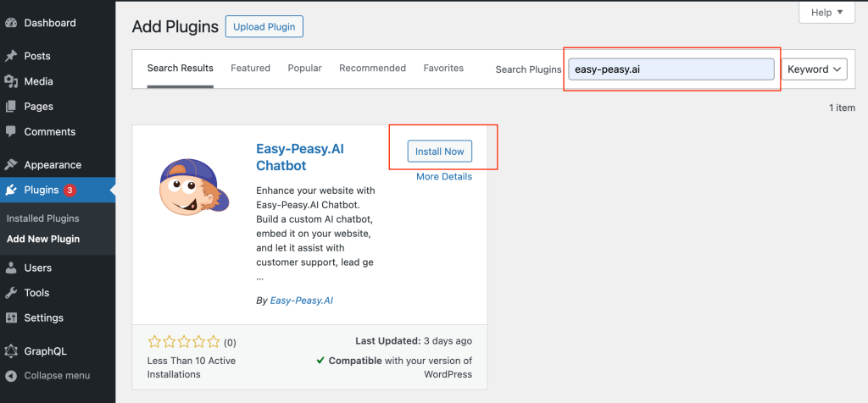Open Comments via speech bubble icon
Image resolution: width=868 pixels, height=403 pixels.
(11, 132)
